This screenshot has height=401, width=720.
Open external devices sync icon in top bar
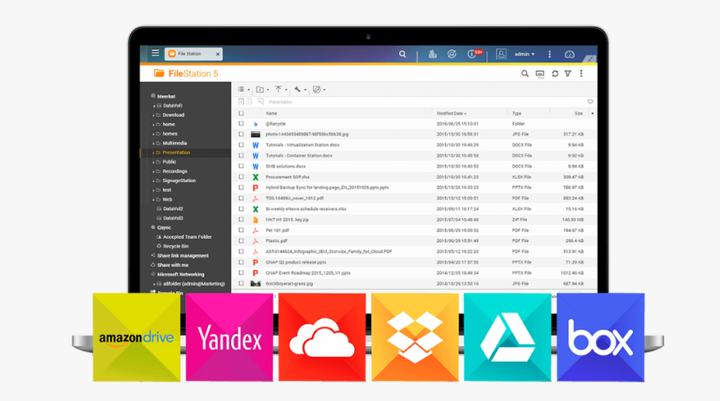(452, 54)
